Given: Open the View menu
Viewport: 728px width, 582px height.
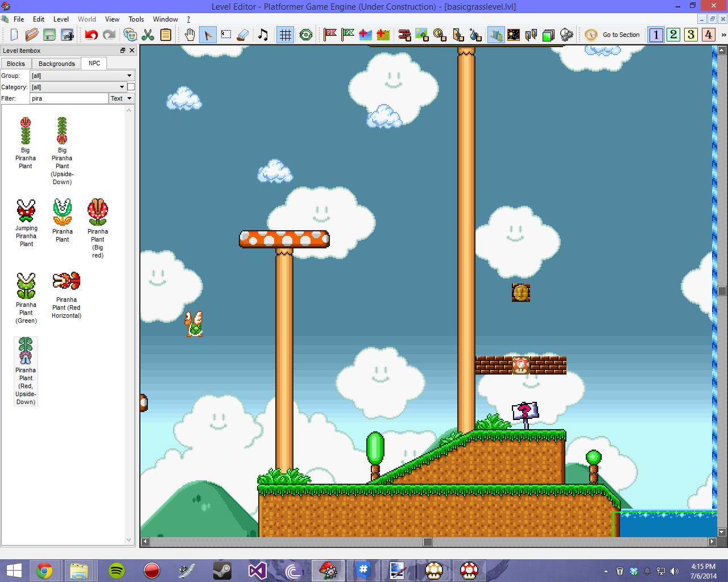Looking at the screenshot, I should (112, 19).
